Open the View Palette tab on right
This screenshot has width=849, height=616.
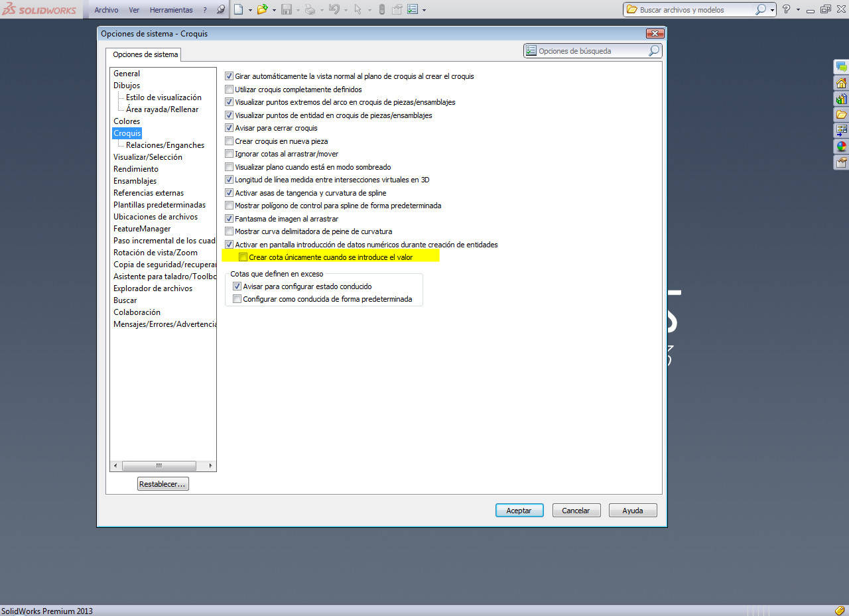tap(841, 131)
